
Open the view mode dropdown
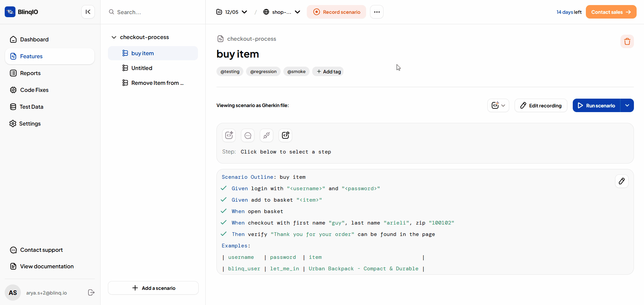click(x=498, y=105)
